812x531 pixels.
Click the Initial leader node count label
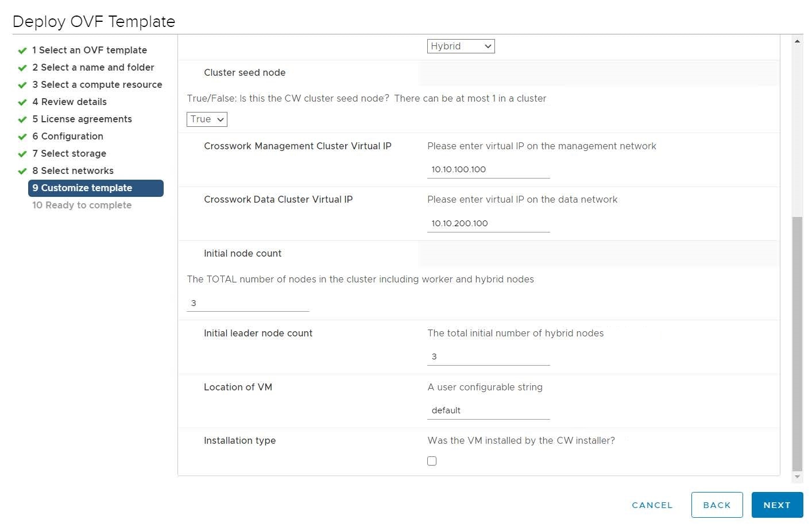(258, 333)
